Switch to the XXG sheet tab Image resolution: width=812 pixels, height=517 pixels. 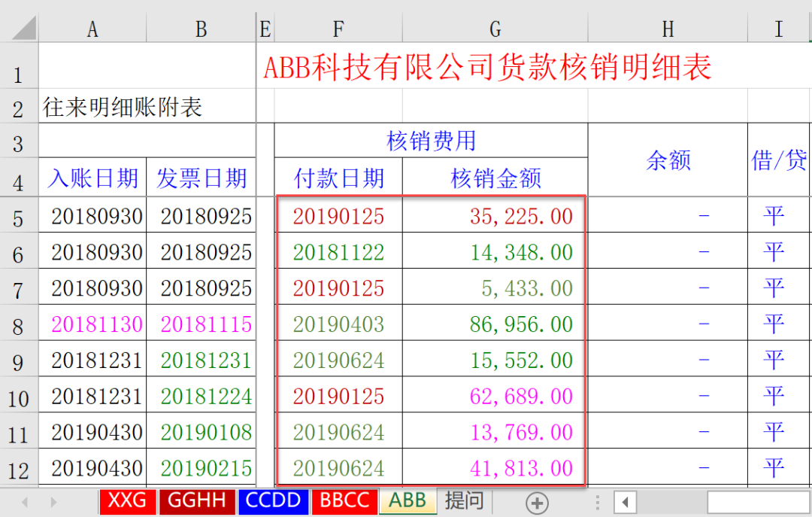coord(127,501)
